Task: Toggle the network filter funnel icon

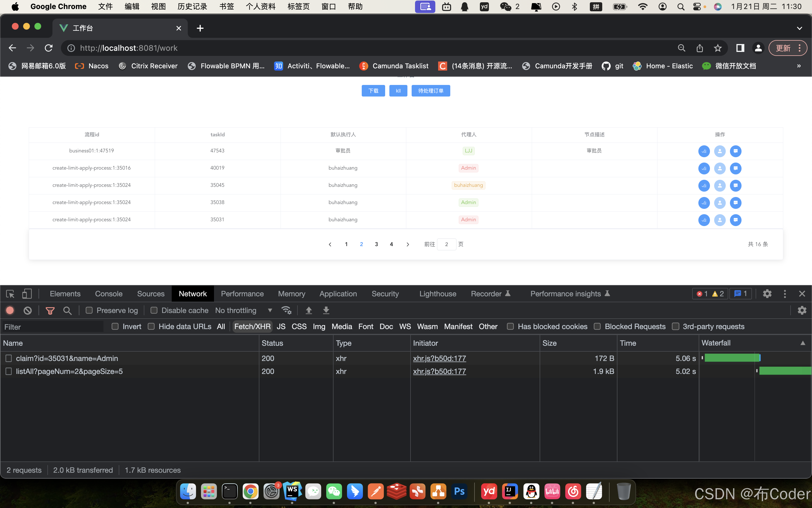Action: point(50,311)
